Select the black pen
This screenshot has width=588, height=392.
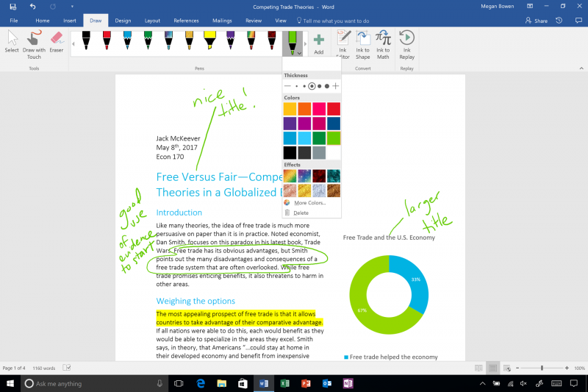point(86,40)
